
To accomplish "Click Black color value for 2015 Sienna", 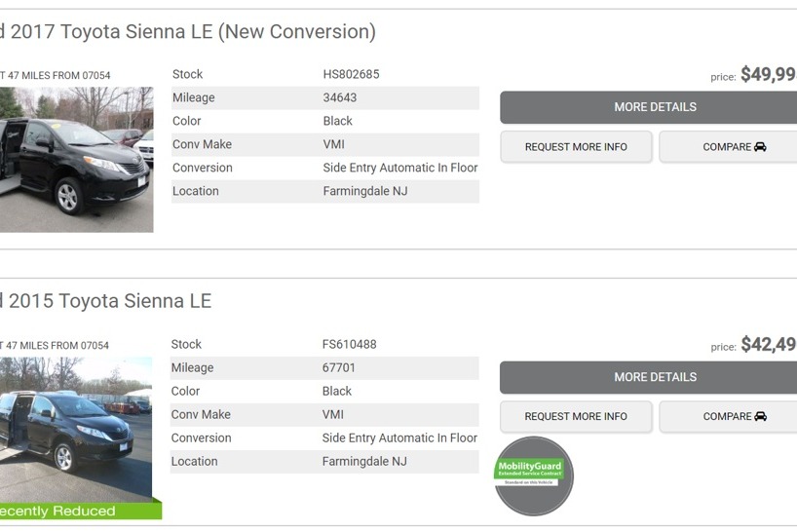I will [x=337, y=392].
